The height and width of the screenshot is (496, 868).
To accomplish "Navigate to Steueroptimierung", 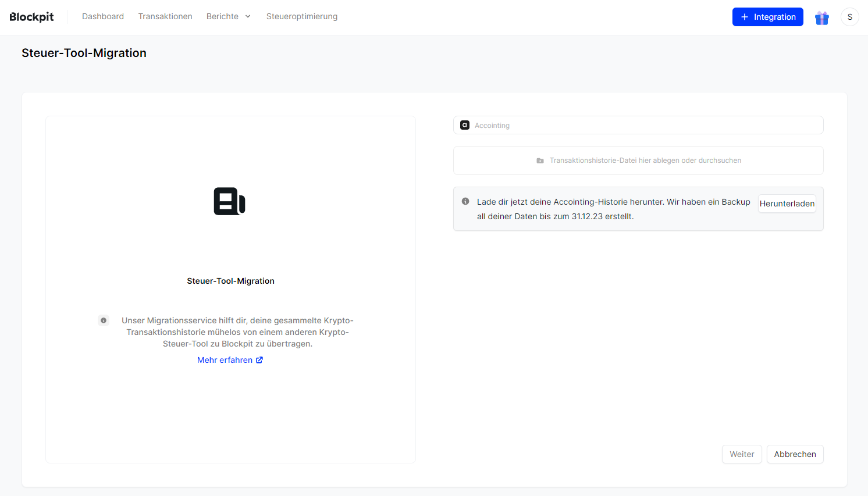I will pos(302,16).
